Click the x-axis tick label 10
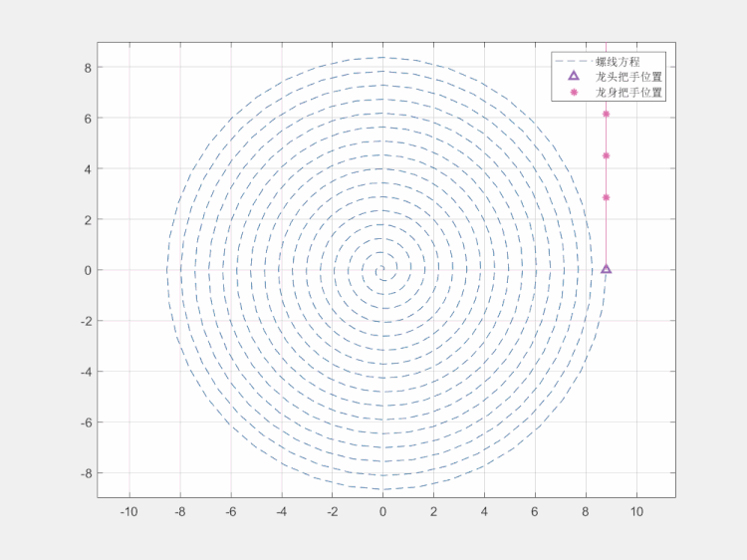The height and width of the screenshot is (560, 747). 637,512
